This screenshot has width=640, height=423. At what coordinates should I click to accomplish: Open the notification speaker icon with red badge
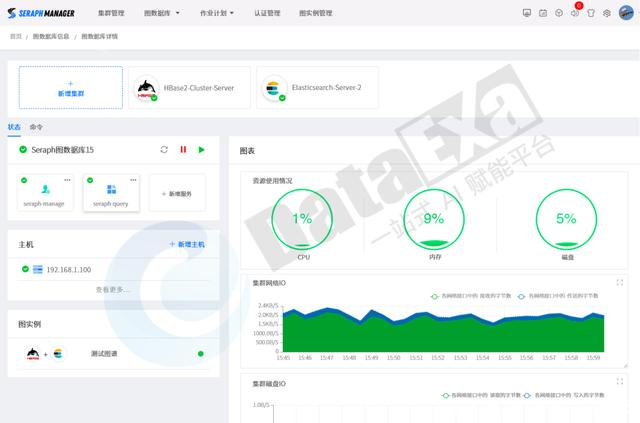click(575, 13)
